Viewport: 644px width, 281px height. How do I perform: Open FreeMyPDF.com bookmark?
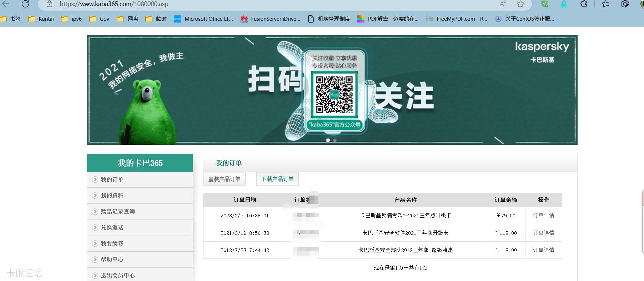click(x=457, y=19)
